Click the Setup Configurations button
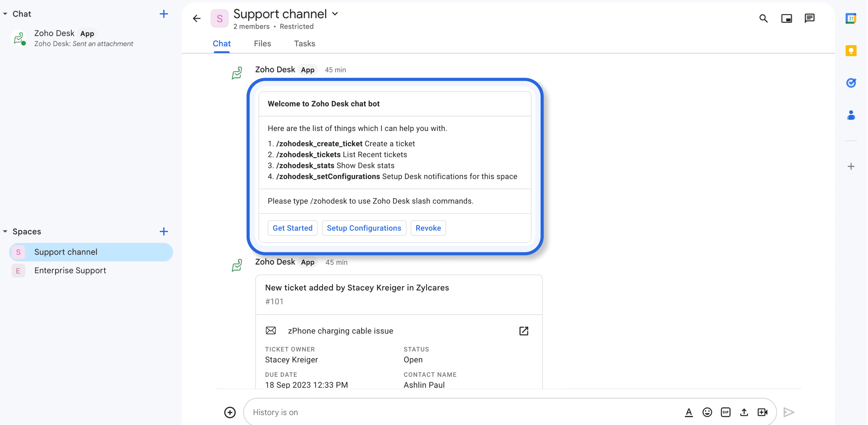The width and height of the screenshot is (868, 425). point(364,228)
